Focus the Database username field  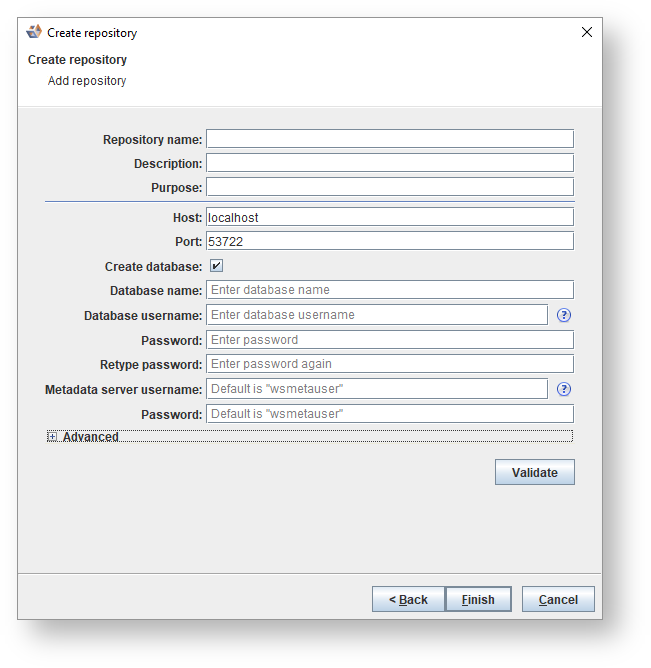(377, 315)
